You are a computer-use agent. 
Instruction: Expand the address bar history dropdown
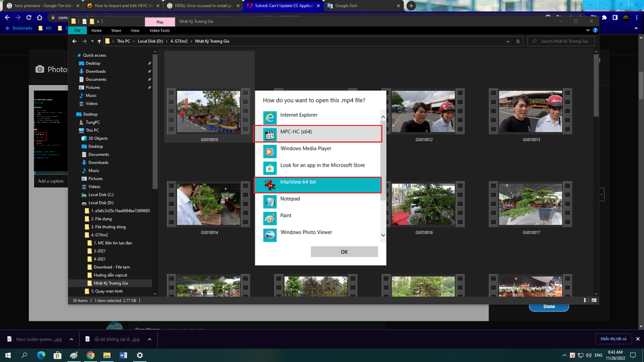click(x=508, y=41)
